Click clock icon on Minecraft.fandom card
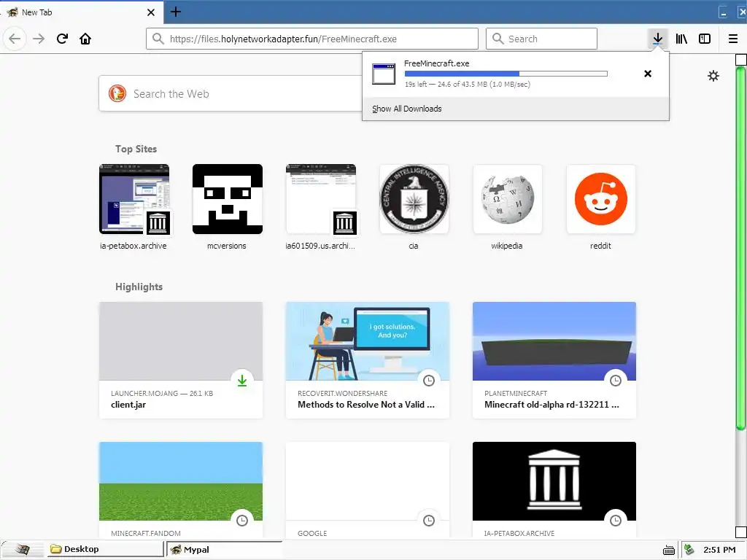747x560 pixels. click(x=242, y=521)
